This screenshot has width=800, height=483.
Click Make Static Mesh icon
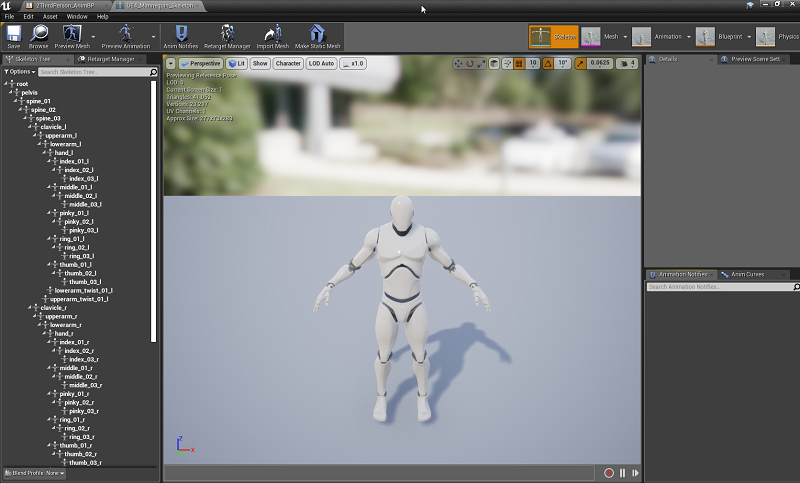[317, 34]
